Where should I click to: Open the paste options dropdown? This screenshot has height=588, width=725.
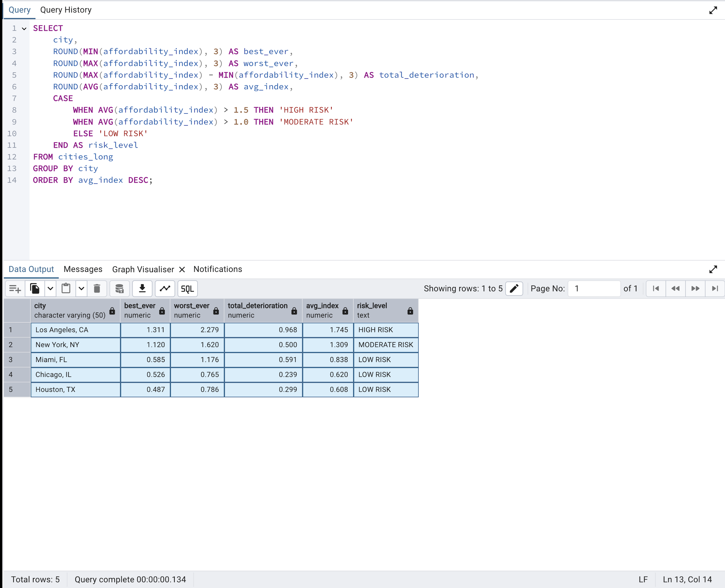(81, 289)
